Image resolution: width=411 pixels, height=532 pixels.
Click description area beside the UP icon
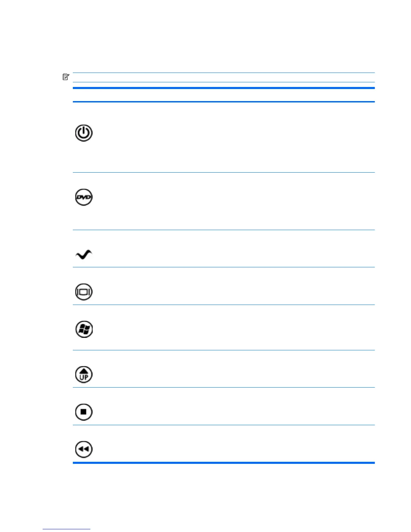tap(235, 369)
